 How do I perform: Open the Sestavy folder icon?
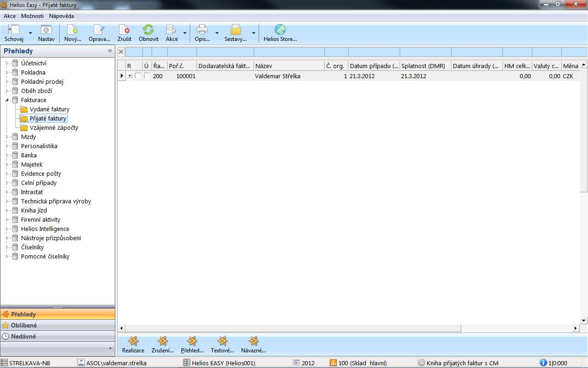point(235,30)
